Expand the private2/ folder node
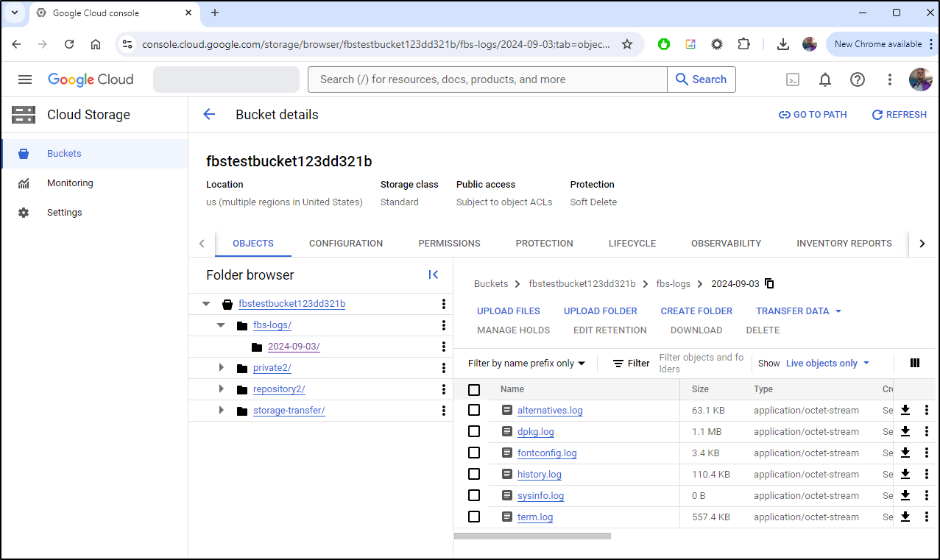 [x=221, y=368]
